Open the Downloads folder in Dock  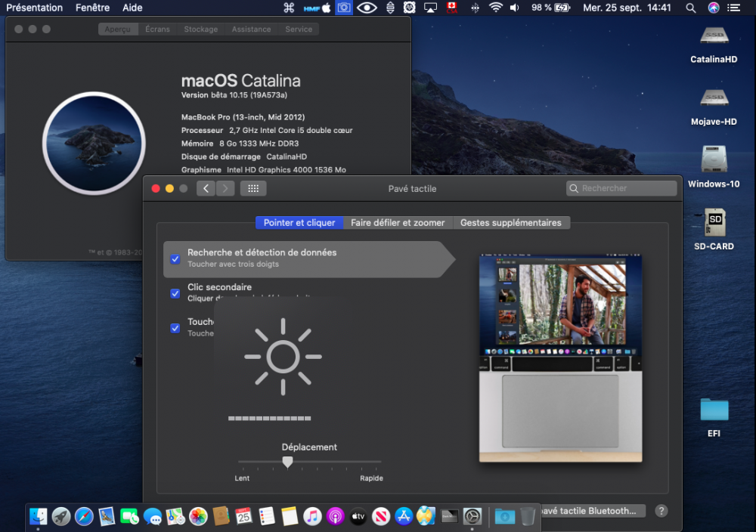click(x=505, y=517)
